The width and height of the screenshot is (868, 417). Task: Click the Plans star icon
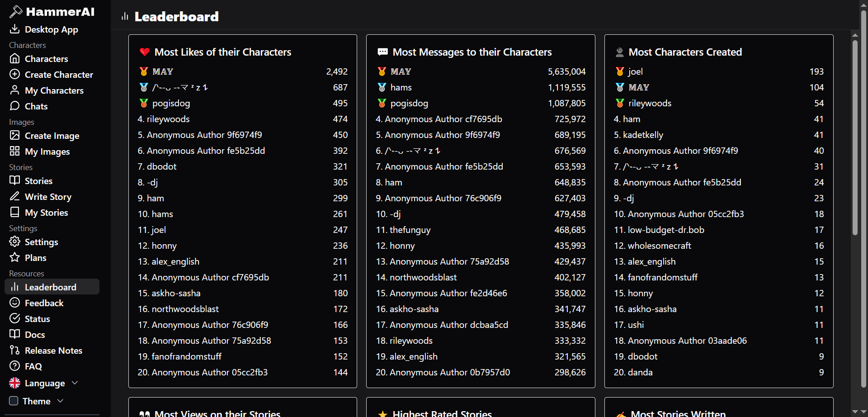coord(15,257)
